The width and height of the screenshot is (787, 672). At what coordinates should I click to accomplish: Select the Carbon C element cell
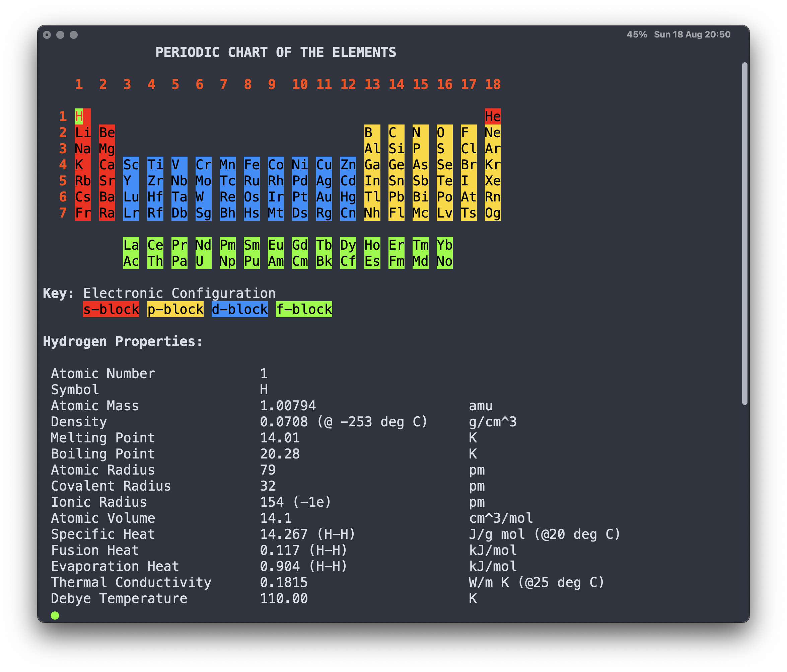(x=396, y=133)
